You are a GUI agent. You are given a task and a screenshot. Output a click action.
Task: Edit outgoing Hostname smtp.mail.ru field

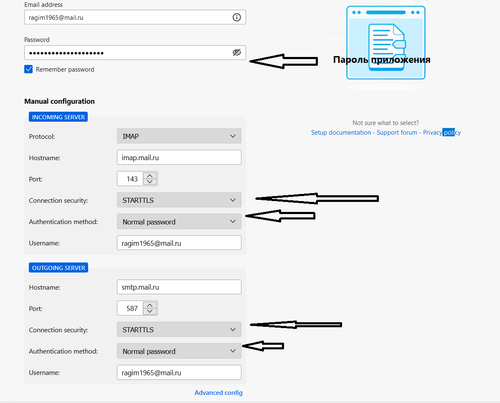pos(179,287)
